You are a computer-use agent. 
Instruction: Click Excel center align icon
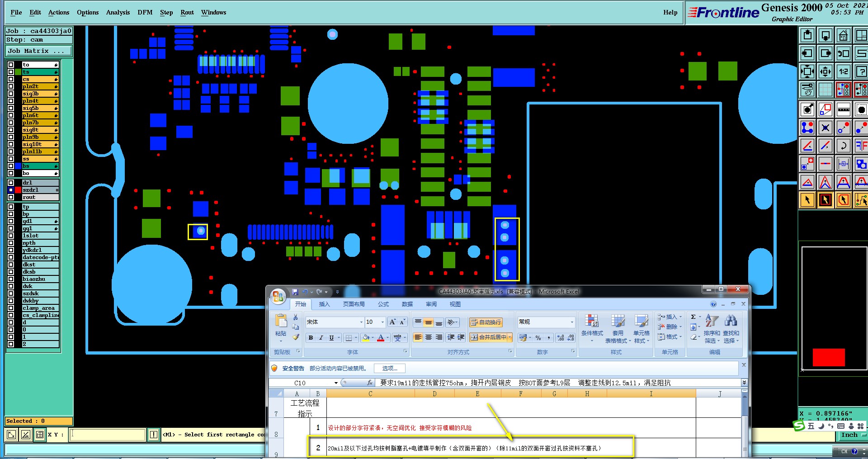pyautogui.click(x=428, y=337)
